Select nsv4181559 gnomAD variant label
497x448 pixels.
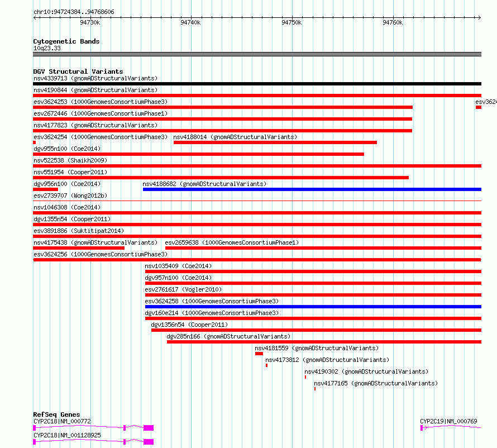click(x=317, y=348)
